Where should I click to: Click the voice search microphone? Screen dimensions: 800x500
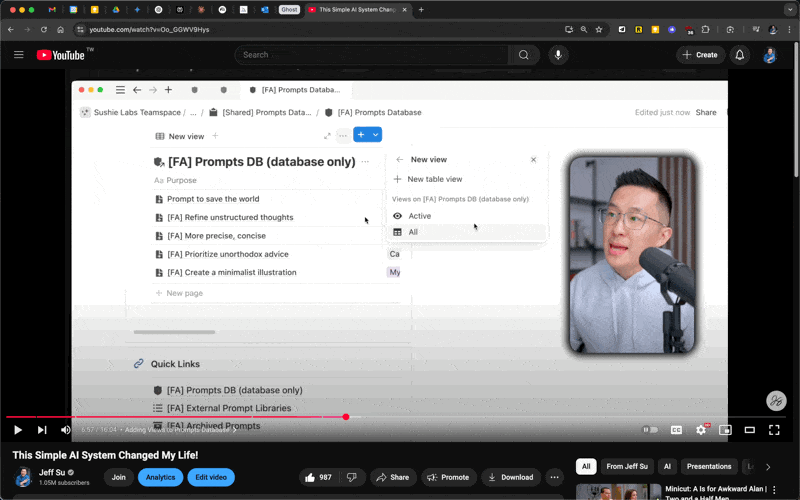(557, 55)
